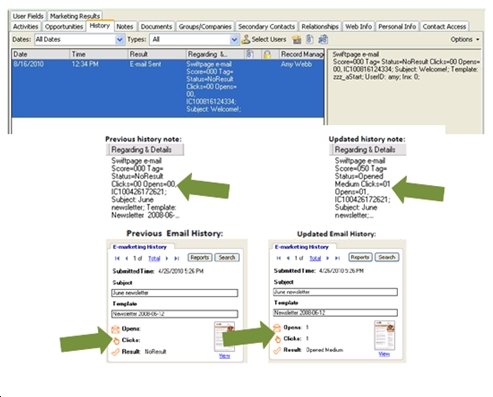Click Reports button in Updated Email History
The image size is (493, 397).
click(360, 257)
